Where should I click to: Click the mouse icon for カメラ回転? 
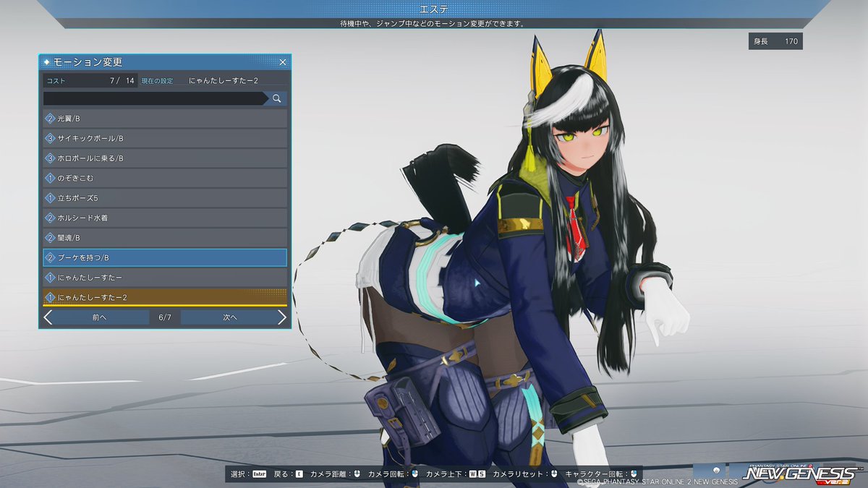[414, 474]
